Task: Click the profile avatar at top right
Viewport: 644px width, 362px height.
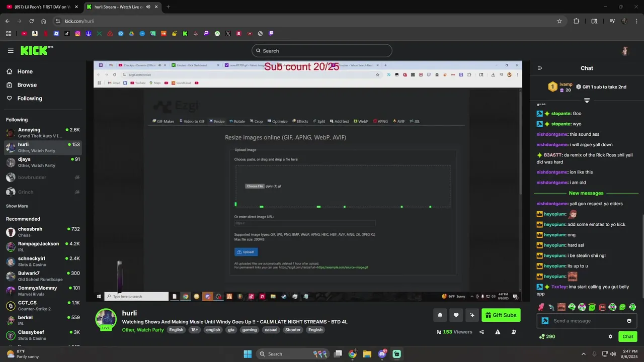Action: tap(625, 51)
